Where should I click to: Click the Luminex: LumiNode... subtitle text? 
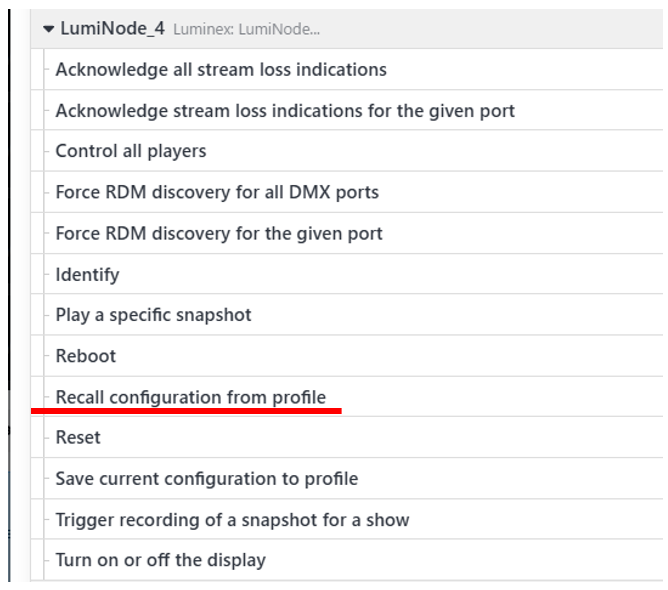[246, 29]
